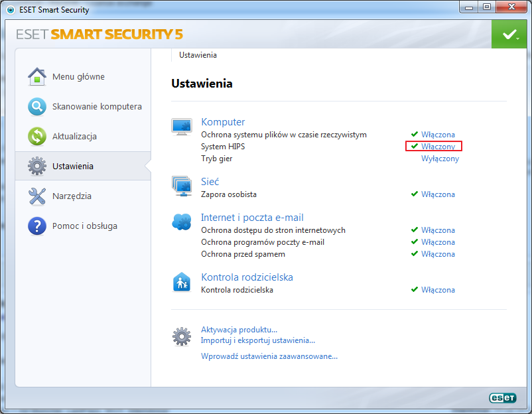Select the Ustawienia sidebar item
This screenshot has width=532, height=414.
(83, 166)
